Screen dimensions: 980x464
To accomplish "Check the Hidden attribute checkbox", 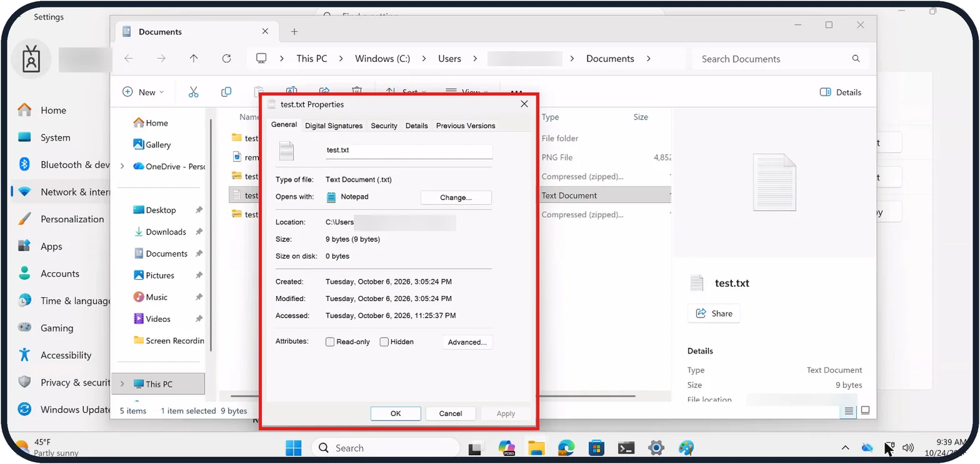I will point(384,342).
